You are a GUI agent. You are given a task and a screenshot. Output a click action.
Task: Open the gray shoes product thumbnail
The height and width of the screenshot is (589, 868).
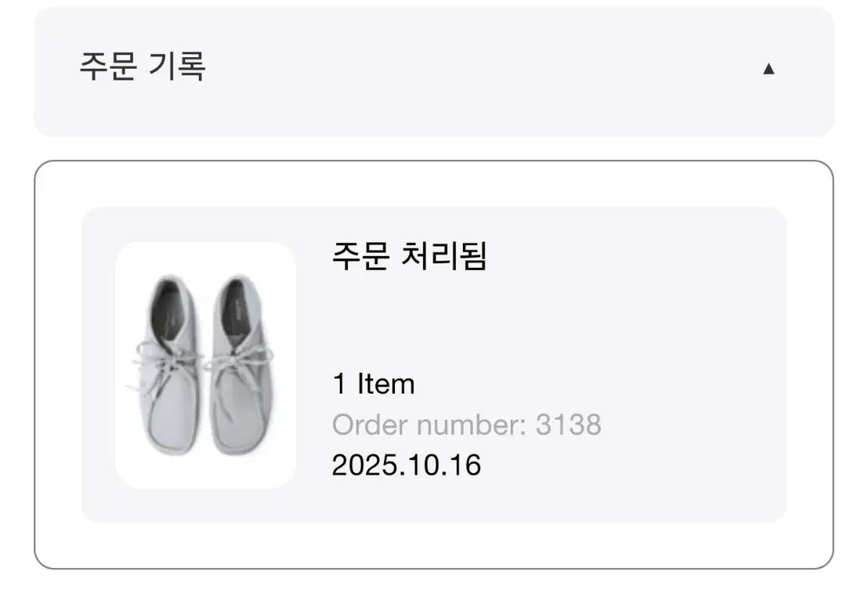click(x=205, y=365)
